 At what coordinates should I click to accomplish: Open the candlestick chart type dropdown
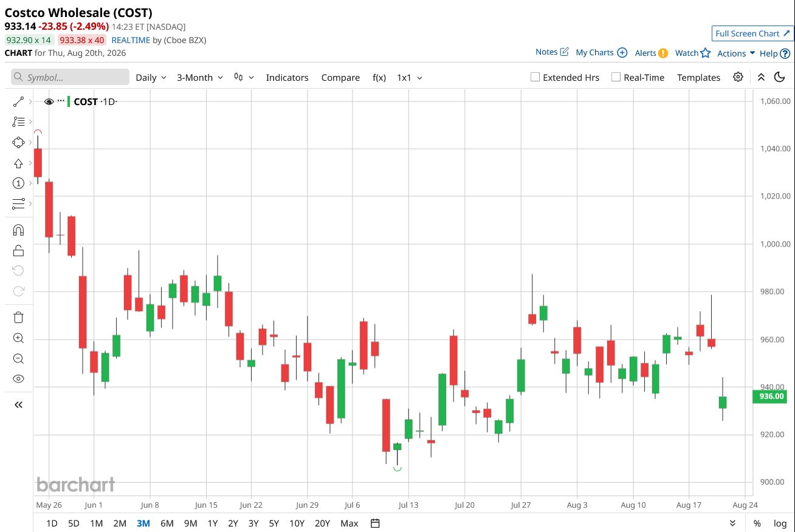(x=244, y=78)
